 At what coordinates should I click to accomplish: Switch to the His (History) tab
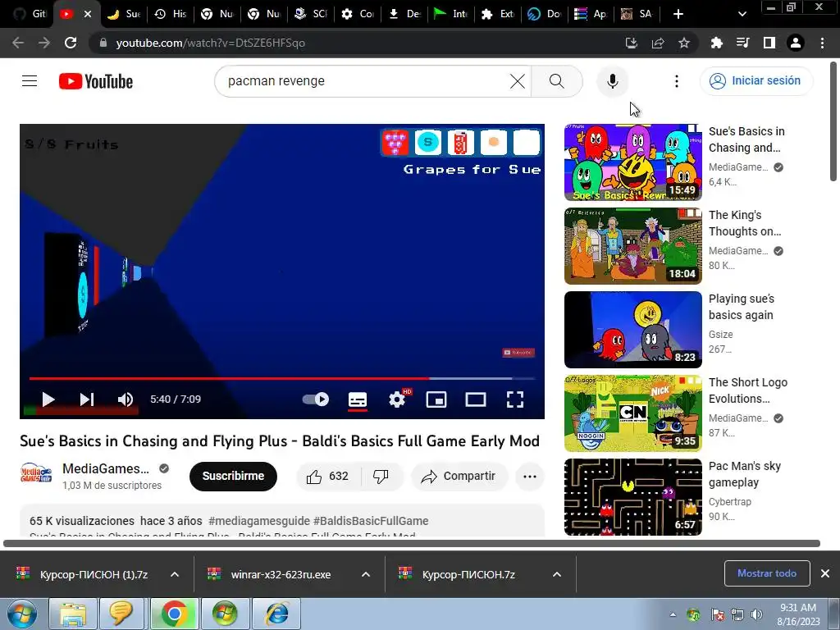click(170, 14)
